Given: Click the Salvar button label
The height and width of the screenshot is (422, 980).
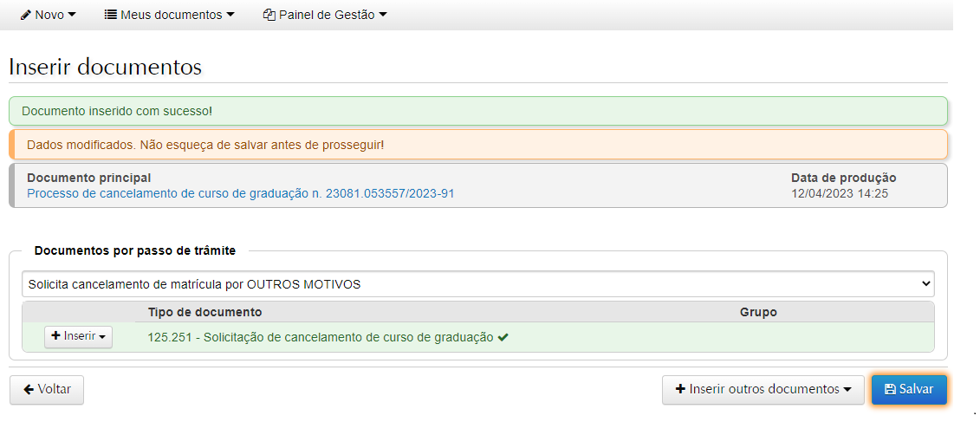Looking at the screenshot, I should [x=916, y=389].
